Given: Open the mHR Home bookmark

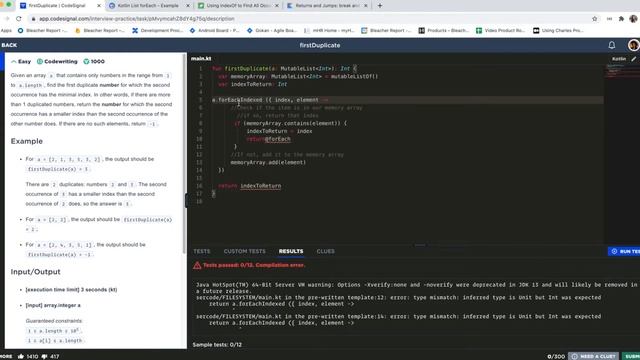Looking at the screenshot, I should [329, 31].
